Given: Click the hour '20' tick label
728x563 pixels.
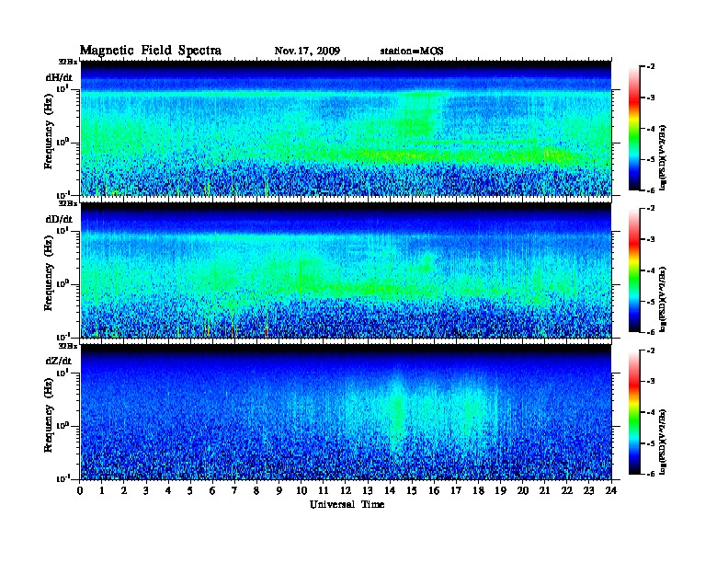Looking at the screenshot, I should 523,490.
